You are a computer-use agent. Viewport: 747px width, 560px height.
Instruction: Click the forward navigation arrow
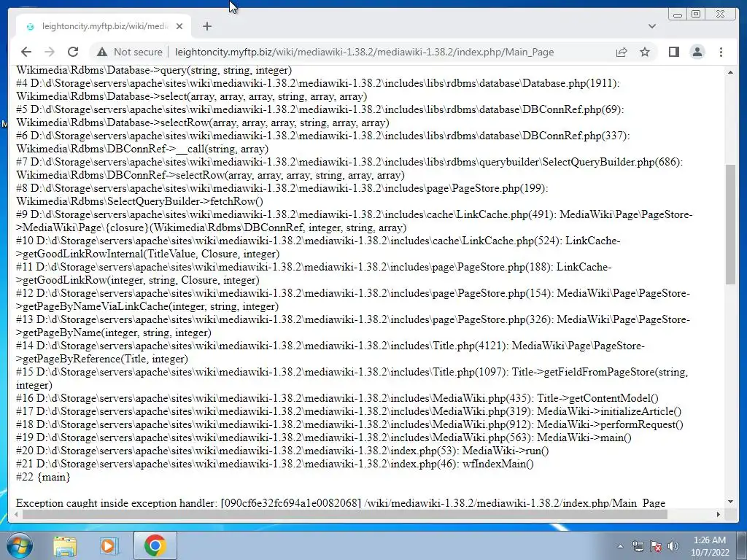[50, 52]
